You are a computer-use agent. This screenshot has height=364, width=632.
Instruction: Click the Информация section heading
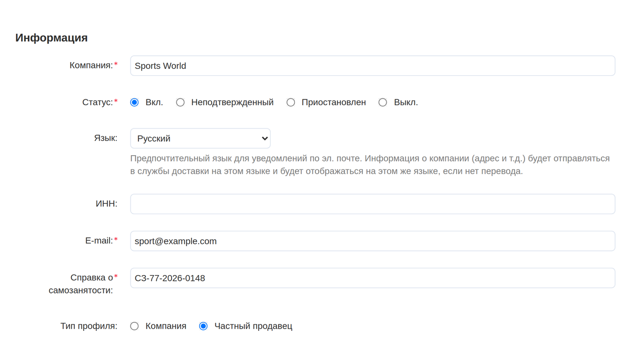tap(52, 38)
